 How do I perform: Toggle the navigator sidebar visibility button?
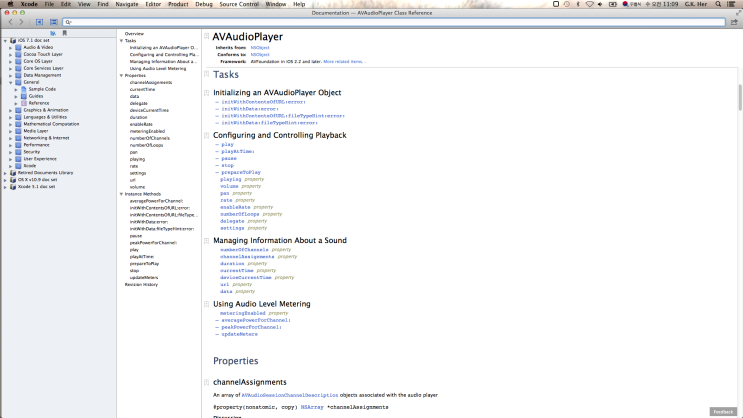(x=39, y=22)
